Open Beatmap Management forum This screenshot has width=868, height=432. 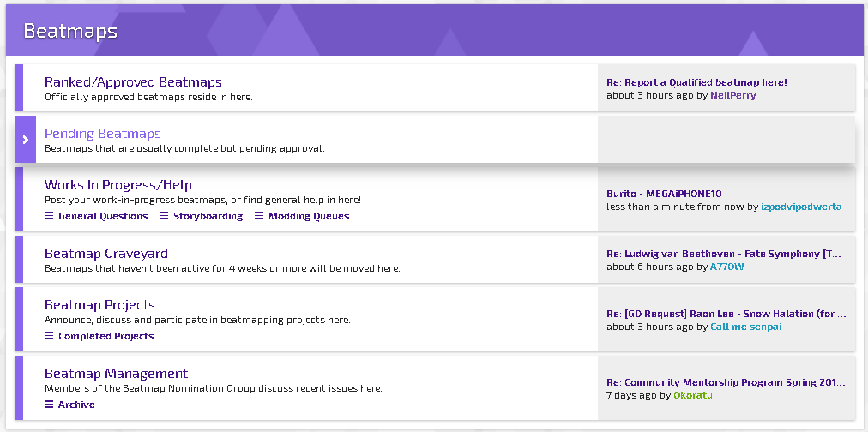[x=117, y=374]
